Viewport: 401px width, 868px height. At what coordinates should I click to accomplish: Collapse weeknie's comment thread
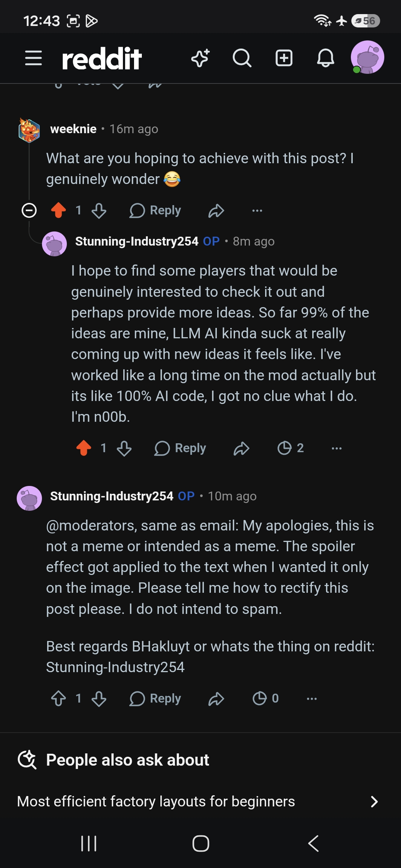point(29,210)
